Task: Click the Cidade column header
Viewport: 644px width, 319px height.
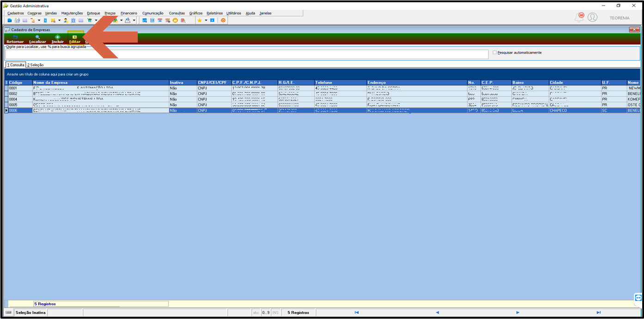Action: point(575,82)
